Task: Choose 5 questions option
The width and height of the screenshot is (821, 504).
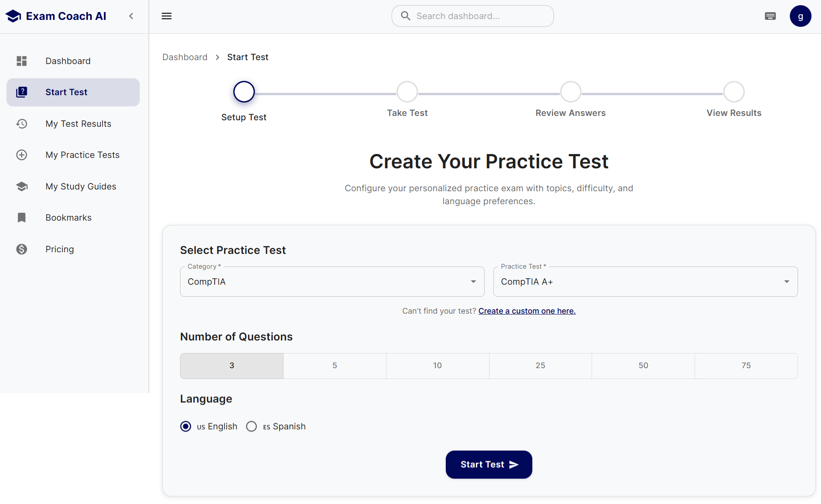Action: point(335,366)
